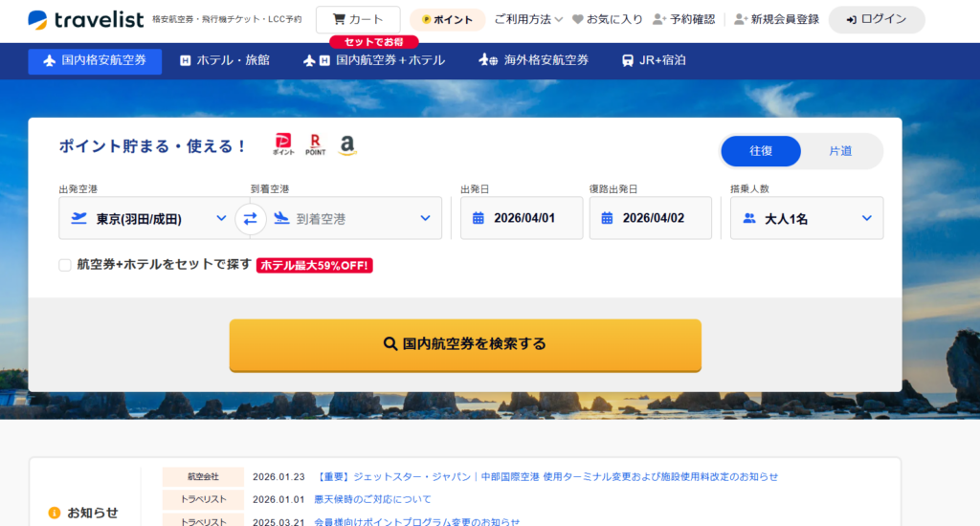This screenshot has height=526, width=980.
Task: Click the Rakuten POINT icon
Action: 315,145
